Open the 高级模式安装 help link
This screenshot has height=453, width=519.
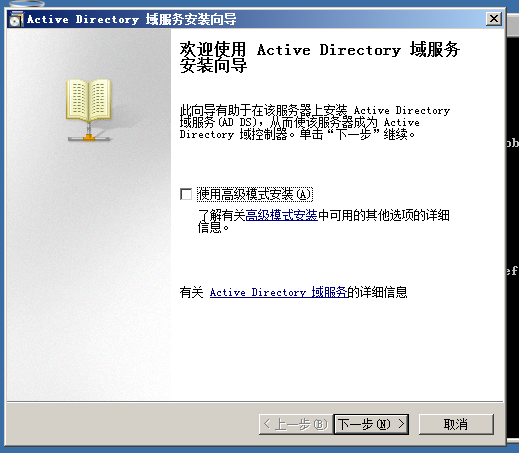281,215
